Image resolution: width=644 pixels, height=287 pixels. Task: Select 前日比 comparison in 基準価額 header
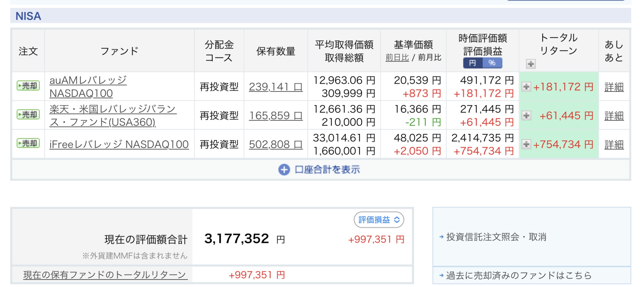(397, 58)
